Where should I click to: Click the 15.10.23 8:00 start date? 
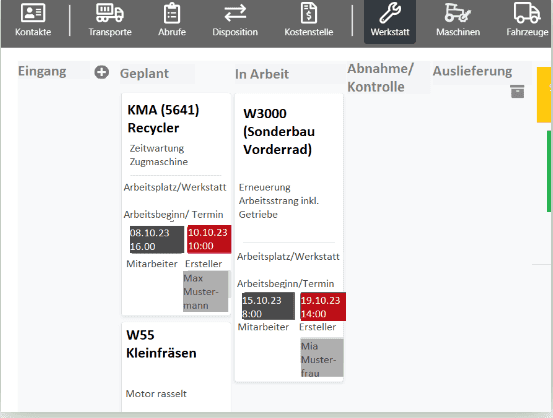click(268, 306)
